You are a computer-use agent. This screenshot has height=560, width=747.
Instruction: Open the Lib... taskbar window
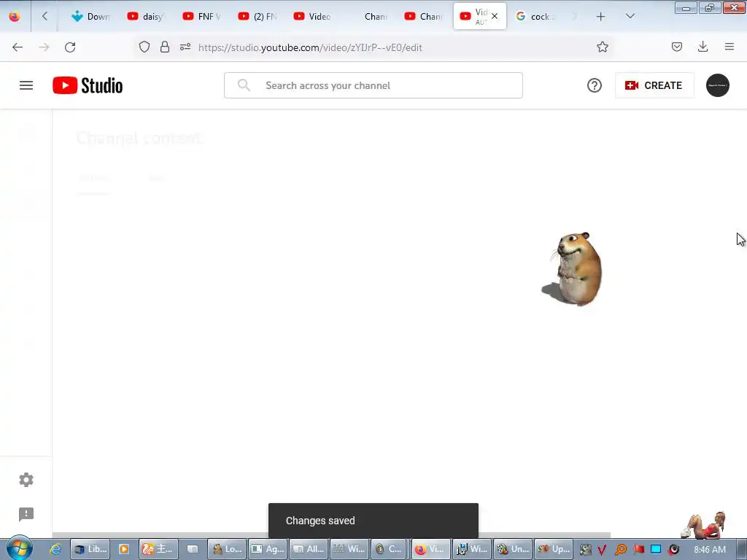90,549
